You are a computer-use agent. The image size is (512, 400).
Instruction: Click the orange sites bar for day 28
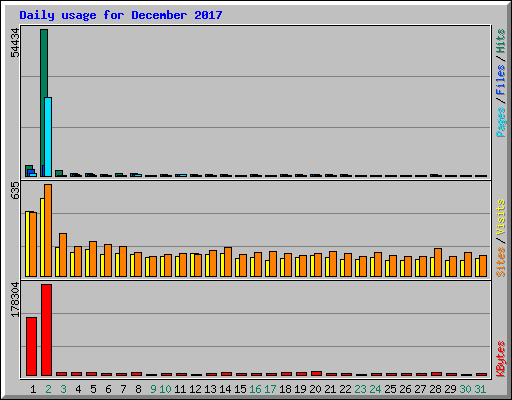(438, 262)
